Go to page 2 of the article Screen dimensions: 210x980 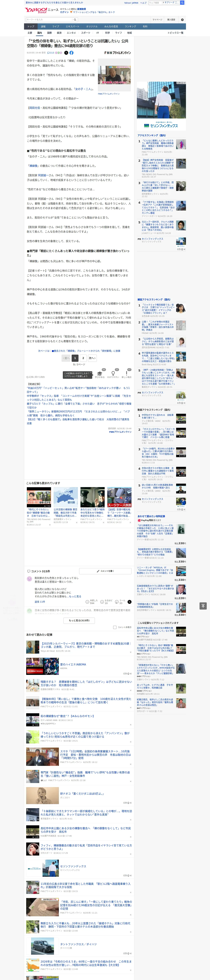(x=83, y=358)
